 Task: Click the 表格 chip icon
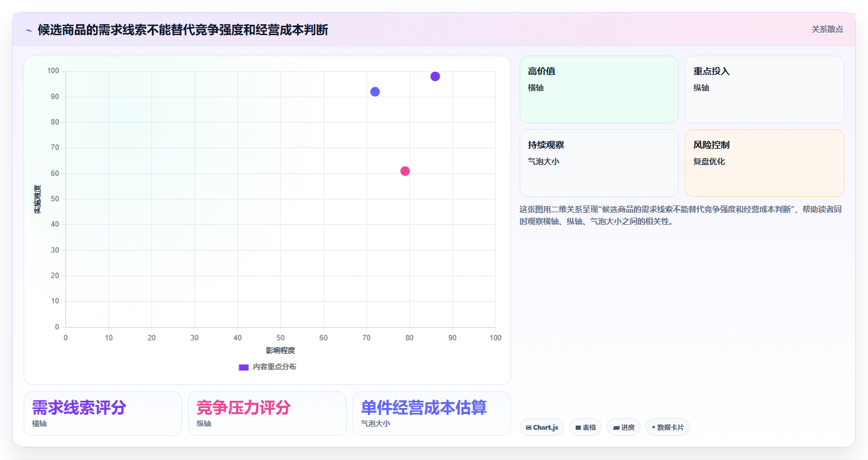(578, 427)
